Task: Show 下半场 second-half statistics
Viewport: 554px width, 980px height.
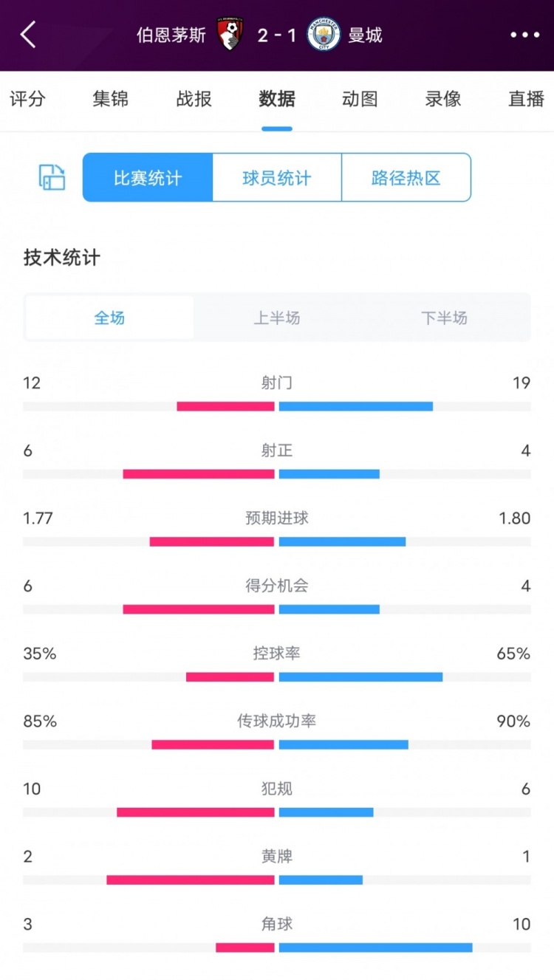Action: pos(444,318)
